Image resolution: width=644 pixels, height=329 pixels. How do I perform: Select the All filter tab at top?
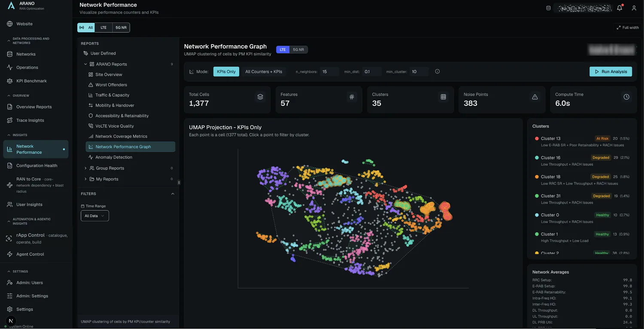pyautogui.click(x=86, y=27)
